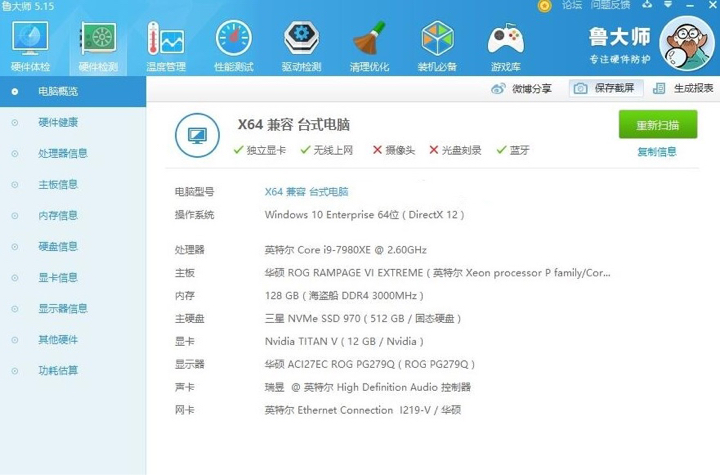Click the 鲁大师 mascot avatar

[687, 44]
